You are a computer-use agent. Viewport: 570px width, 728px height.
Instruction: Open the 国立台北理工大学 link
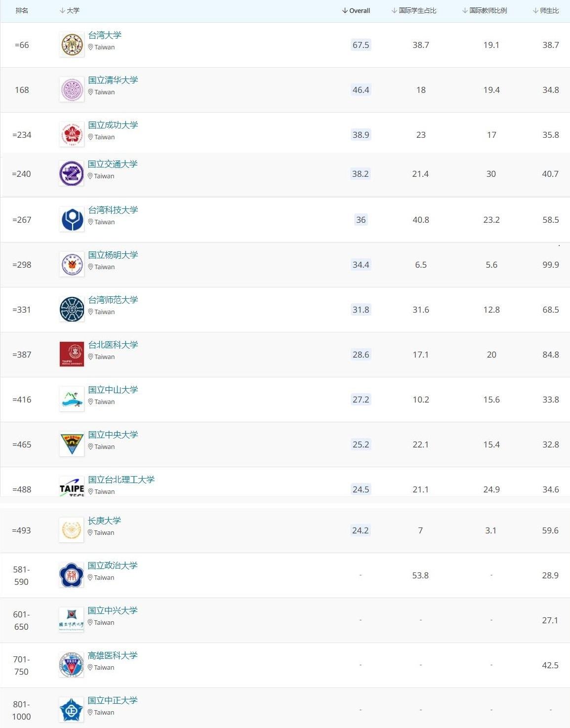coord(122,480)
